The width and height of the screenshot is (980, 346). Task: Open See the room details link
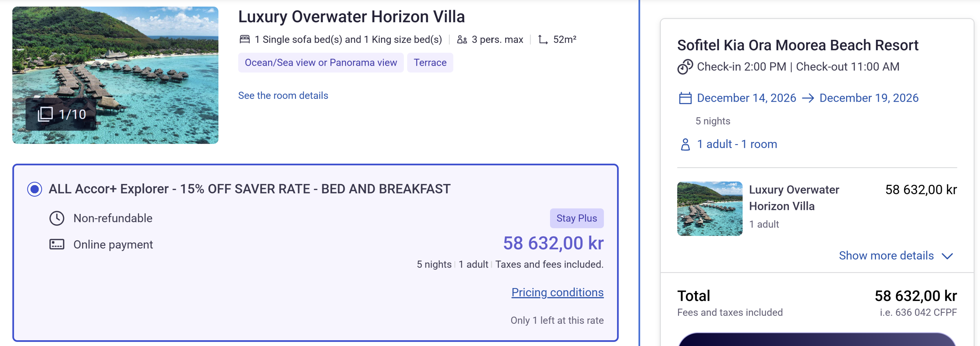283,95
